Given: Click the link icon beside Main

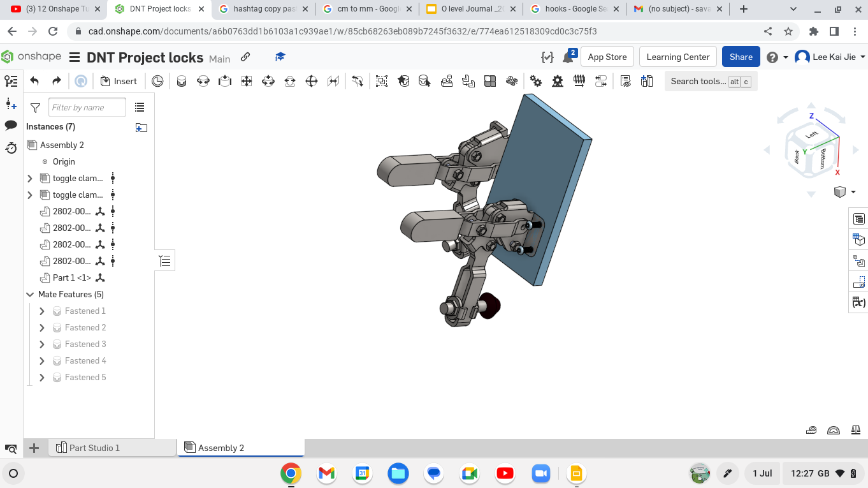Looking at the screenshot, I should coord(245,57).
